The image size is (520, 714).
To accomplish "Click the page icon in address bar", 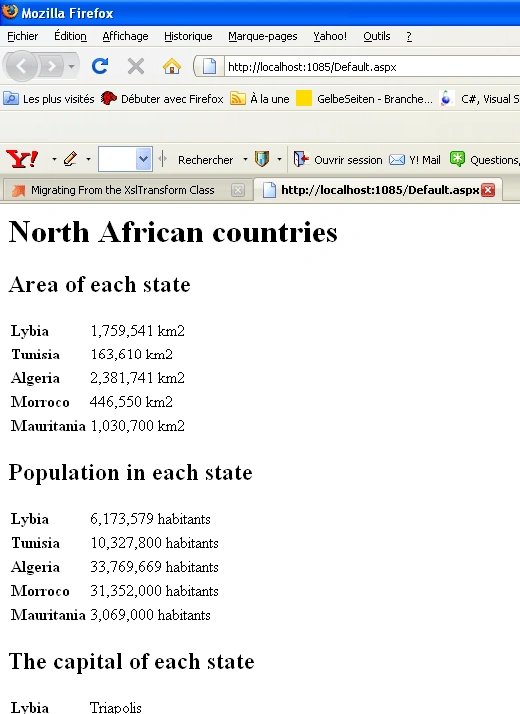I will tap(209, 66).
